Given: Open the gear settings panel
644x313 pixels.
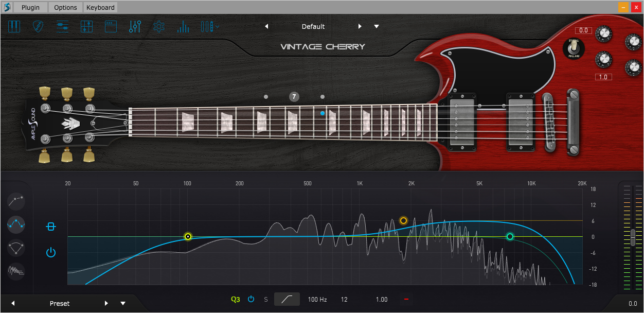Looking at the screenshot, I should [x=159, y=27].
